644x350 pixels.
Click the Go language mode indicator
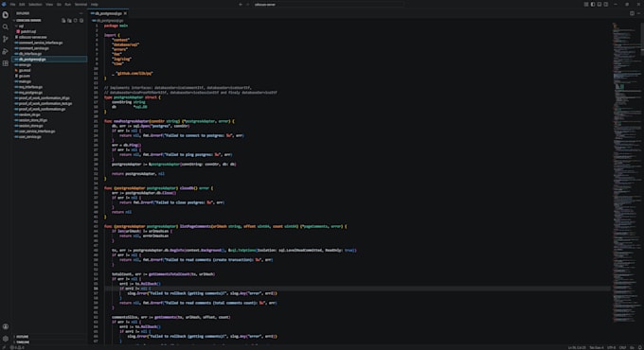coord(632,347)
